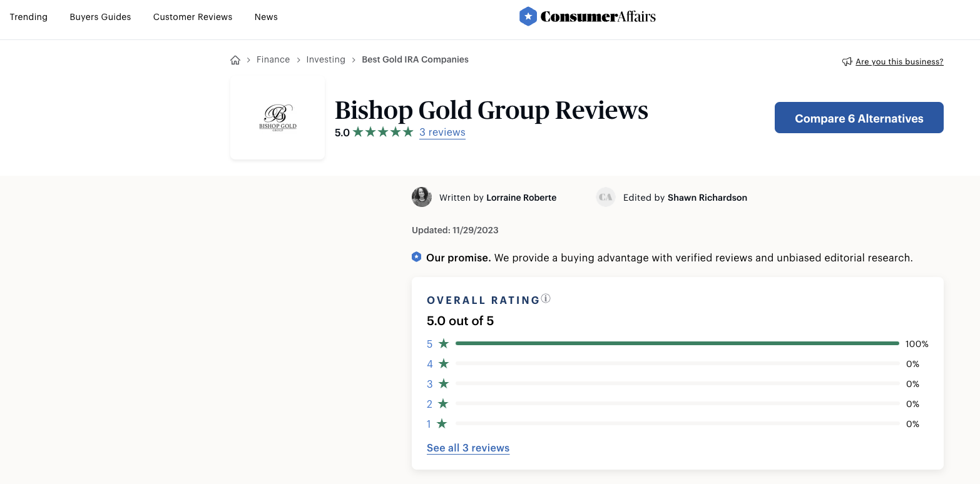
Task: Open the '3 reviews' link under title
Action: click(x=442, y=132)
